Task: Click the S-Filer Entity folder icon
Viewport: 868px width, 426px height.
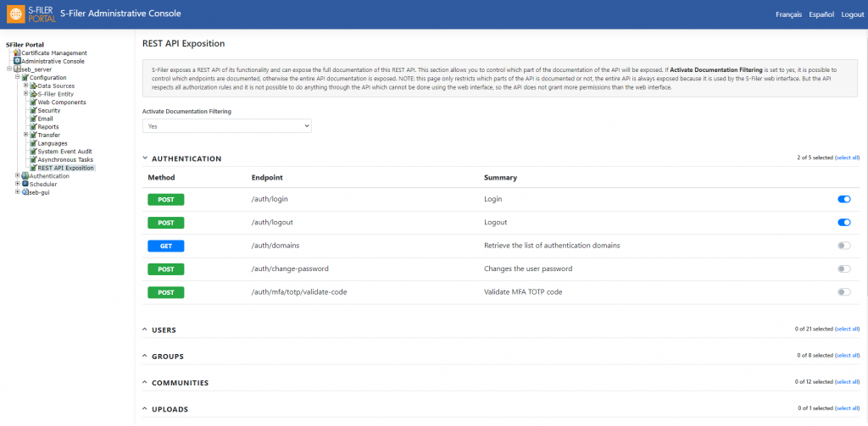Action: [x=33, y=94]
